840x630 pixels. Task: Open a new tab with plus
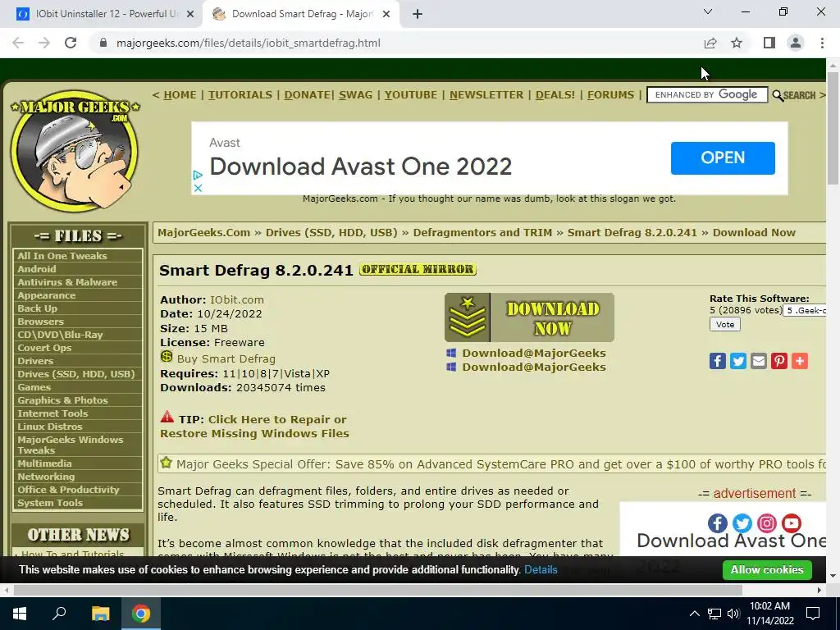(x=418, y=15)
